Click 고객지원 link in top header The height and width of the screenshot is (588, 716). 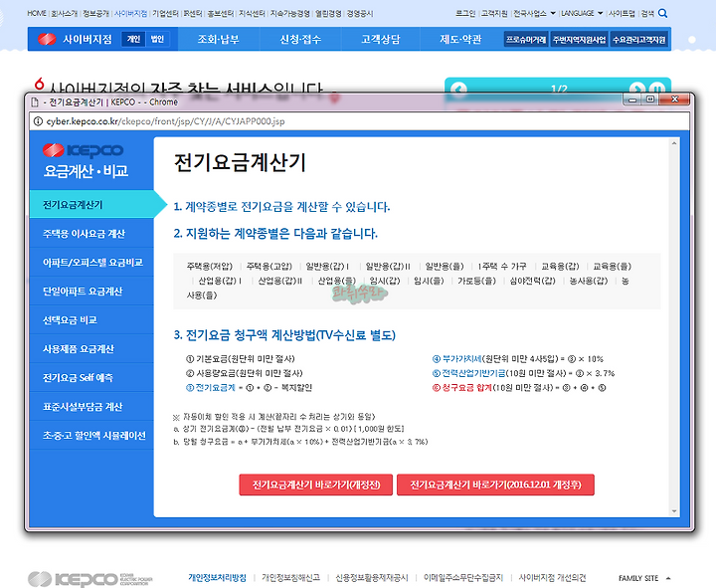pos(494,13)
